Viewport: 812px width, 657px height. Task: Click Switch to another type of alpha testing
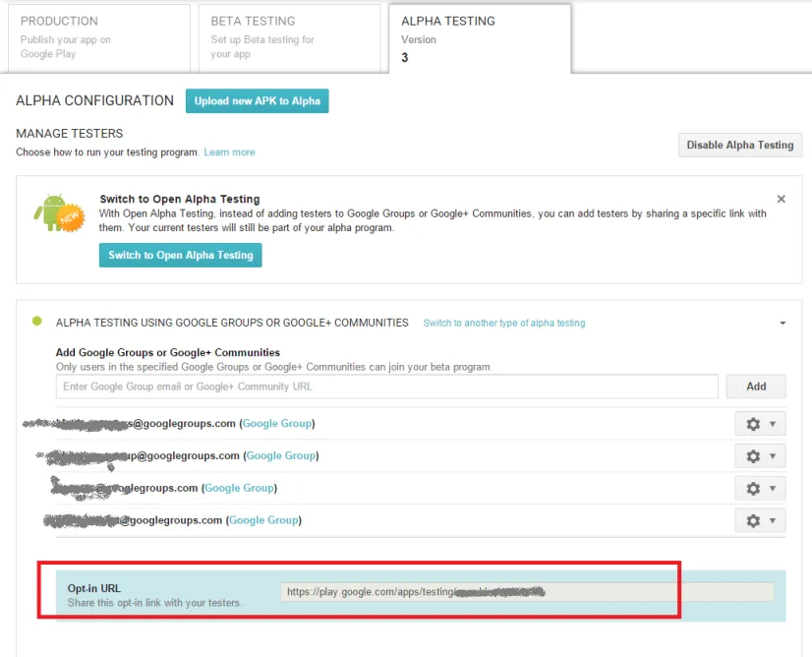point(504,323)
